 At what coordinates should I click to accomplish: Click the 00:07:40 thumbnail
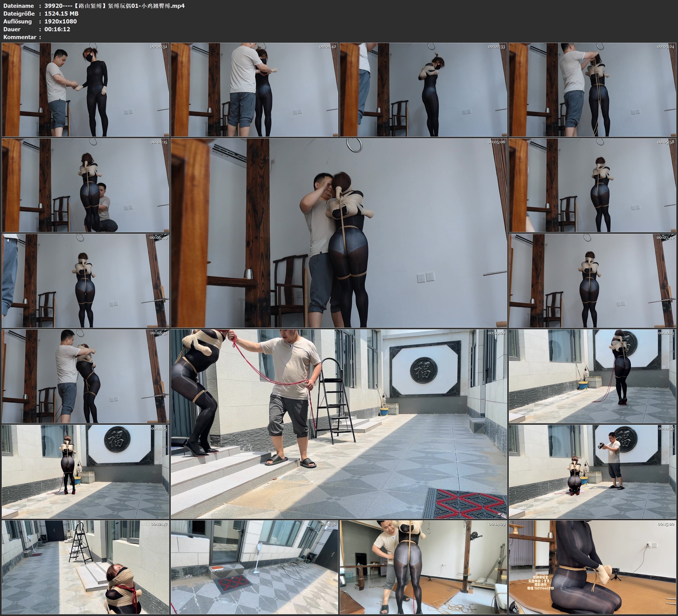pos(593,281)
